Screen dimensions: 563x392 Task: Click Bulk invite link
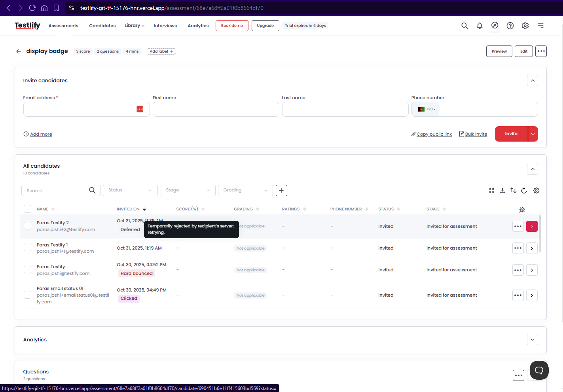(x=473, y=134)
